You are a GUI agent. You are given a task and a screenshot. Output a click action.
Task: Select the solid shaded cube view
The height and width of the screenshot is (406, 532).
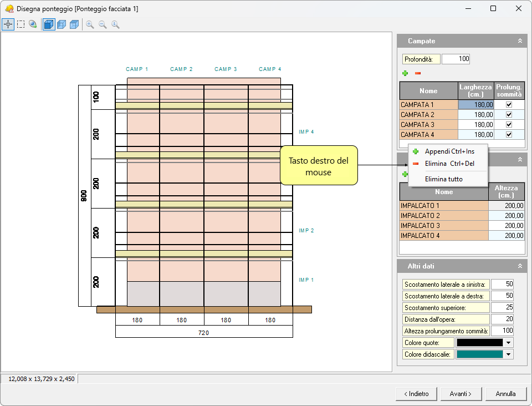(49, 24)
